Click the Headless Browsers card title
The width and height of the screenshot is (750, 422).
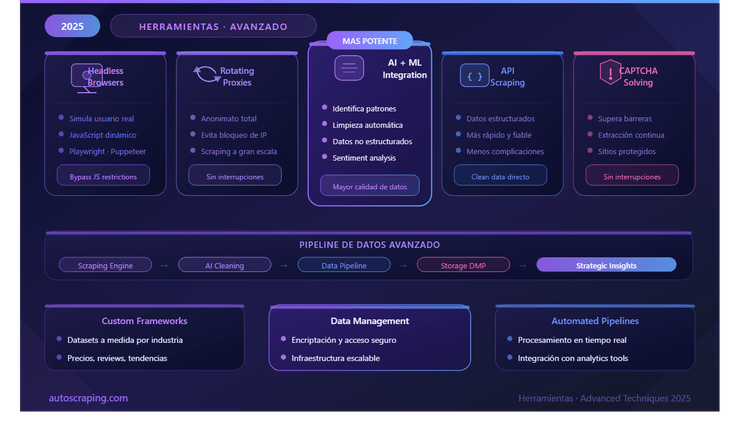click(105, 77)
